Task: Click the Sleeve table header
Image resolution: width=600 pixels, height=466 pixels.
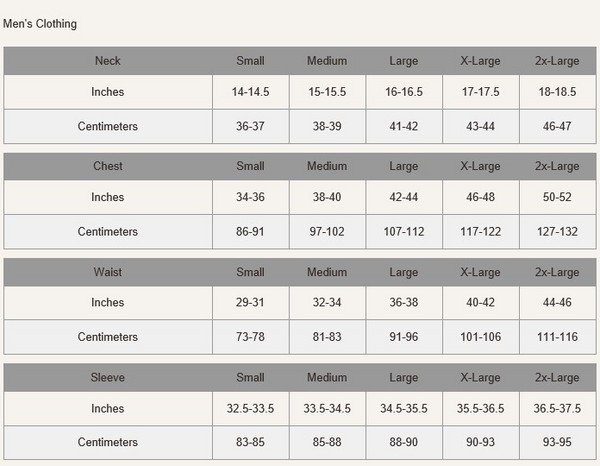Action: click(108, 378)
